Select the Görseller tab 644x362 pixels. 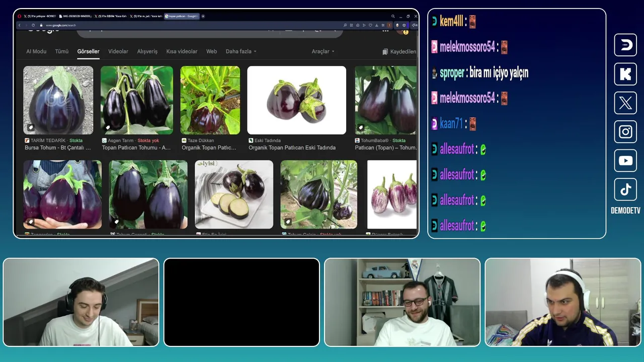click(88, 51)
